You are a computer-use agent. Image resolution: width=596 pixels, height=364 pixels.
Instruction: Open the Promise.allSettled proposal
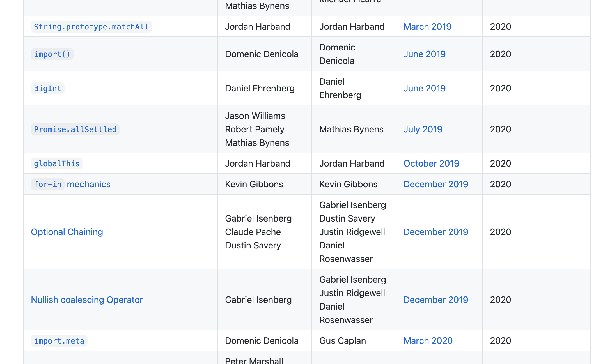point(75,130)
